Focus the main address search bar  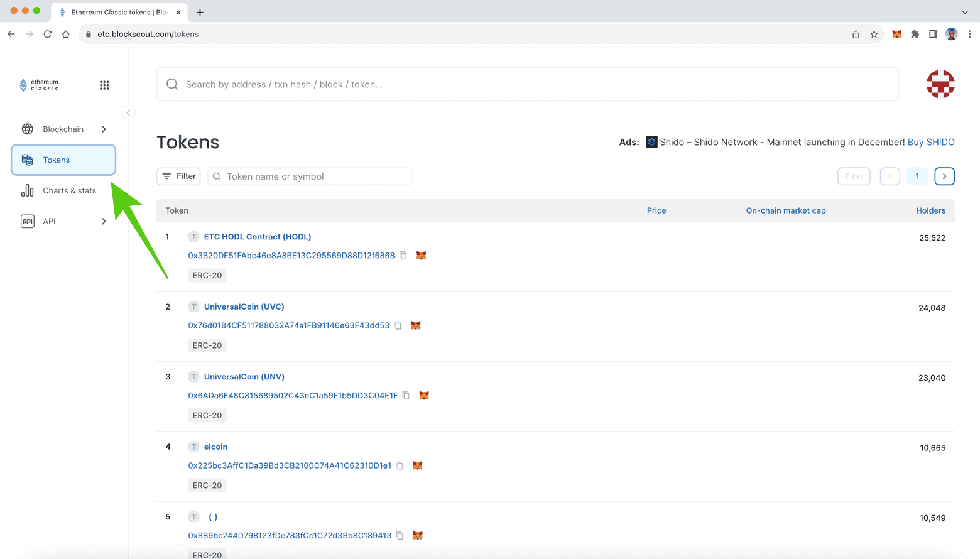click(x=528, y=84)
